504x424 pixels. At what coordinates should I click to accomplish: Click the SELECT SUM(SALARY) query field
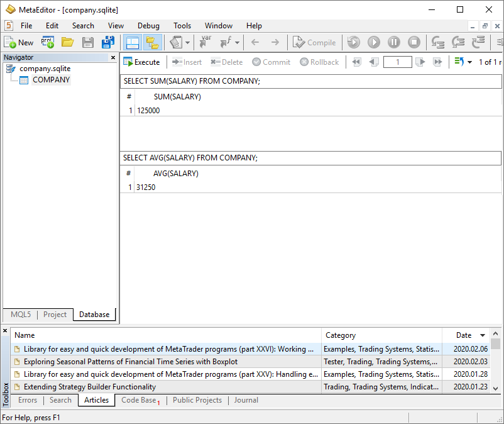point(310,81)
